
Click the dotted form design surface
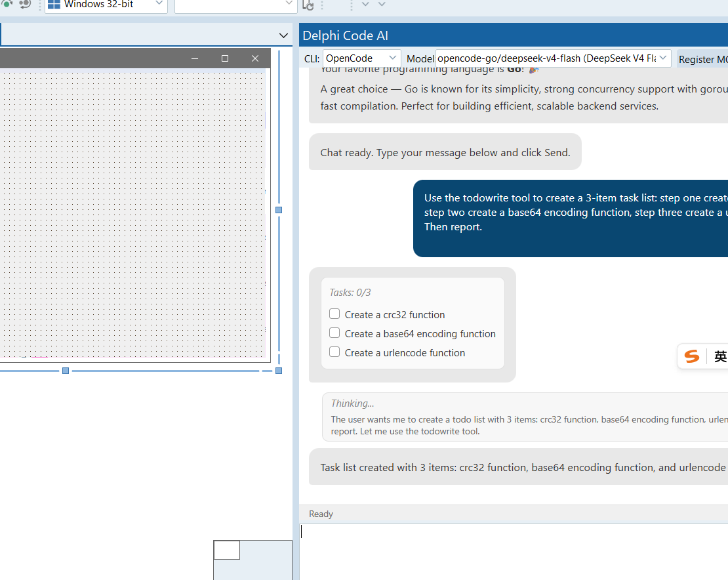[132, 214]
